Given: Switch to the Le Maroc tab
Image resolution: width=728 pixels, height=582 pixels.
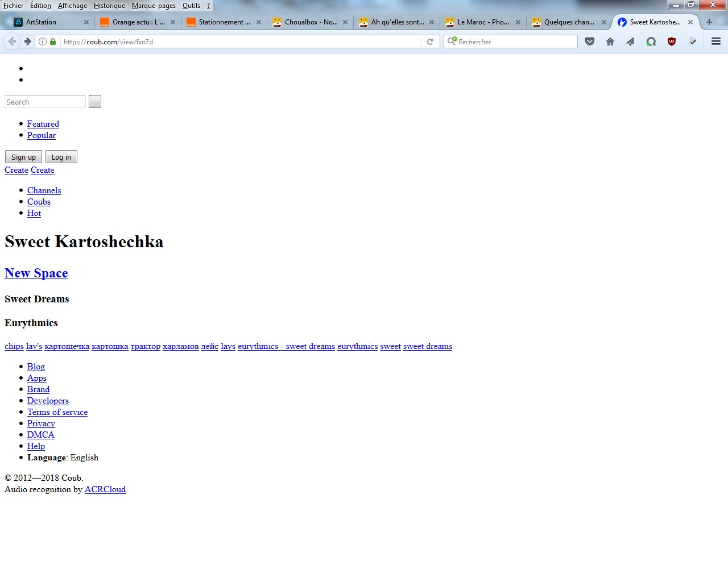Looking at the screenshot, I should pyautogui.click(x=482, y=22).
